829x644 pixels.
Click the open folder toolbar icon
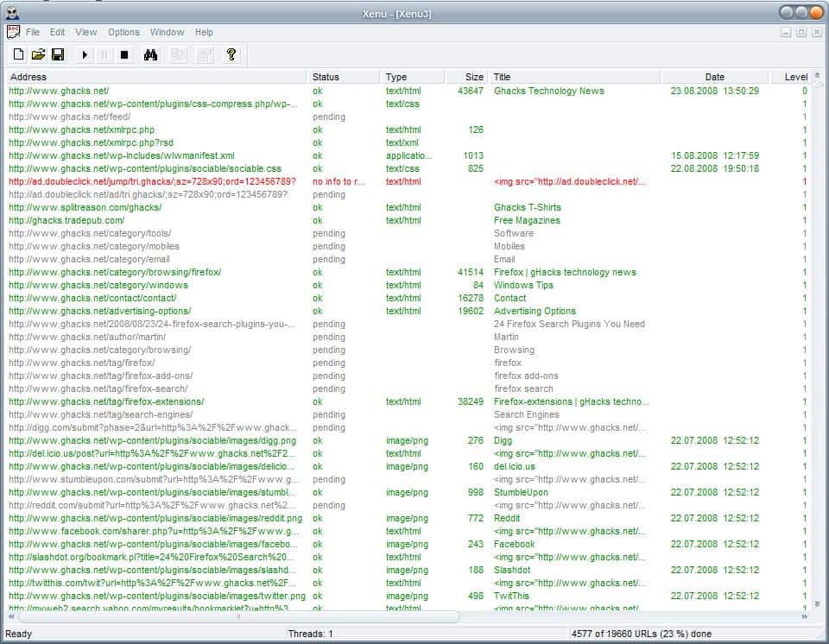(x=38, y=54)
